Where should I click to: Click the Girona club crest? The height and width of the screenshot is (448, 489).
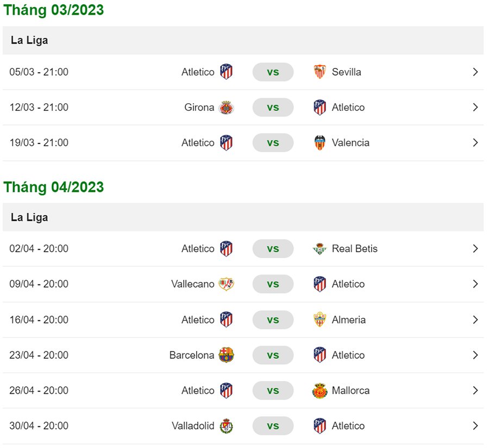pyautogui.click(x=226, y=108)
